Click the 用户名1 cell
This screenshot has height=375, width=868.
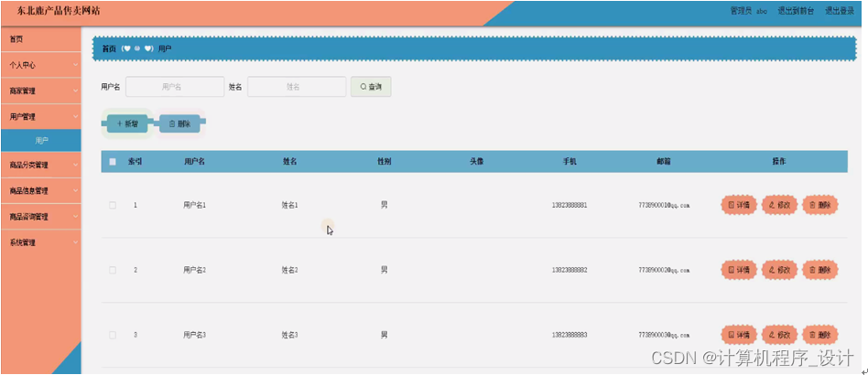194,205
